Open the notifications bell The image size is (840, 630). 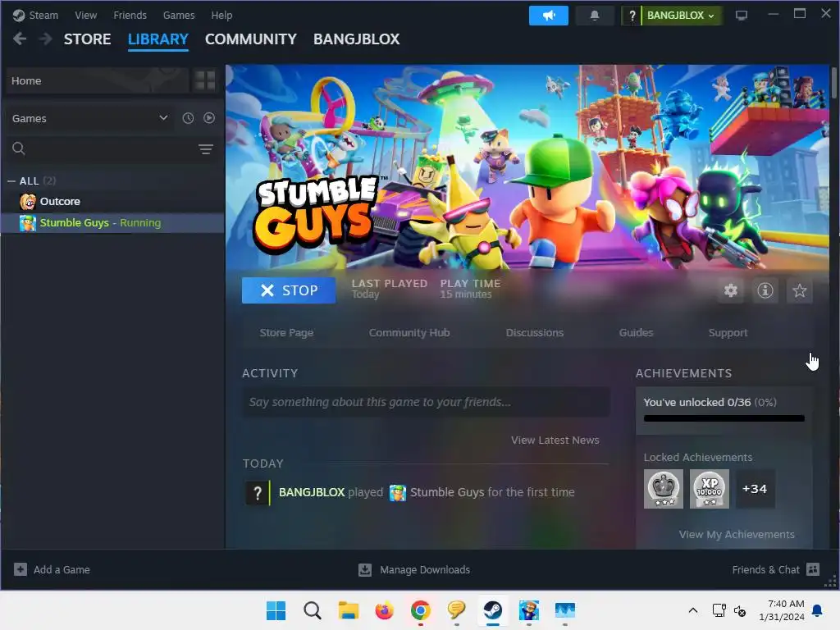(x=594, y=16)
